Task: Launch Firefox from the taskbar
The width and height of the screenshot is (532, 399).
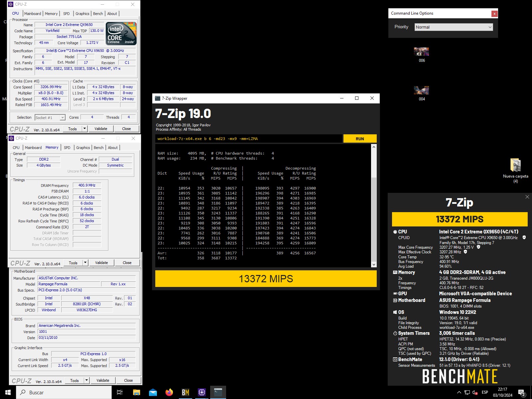Action: 169,392
